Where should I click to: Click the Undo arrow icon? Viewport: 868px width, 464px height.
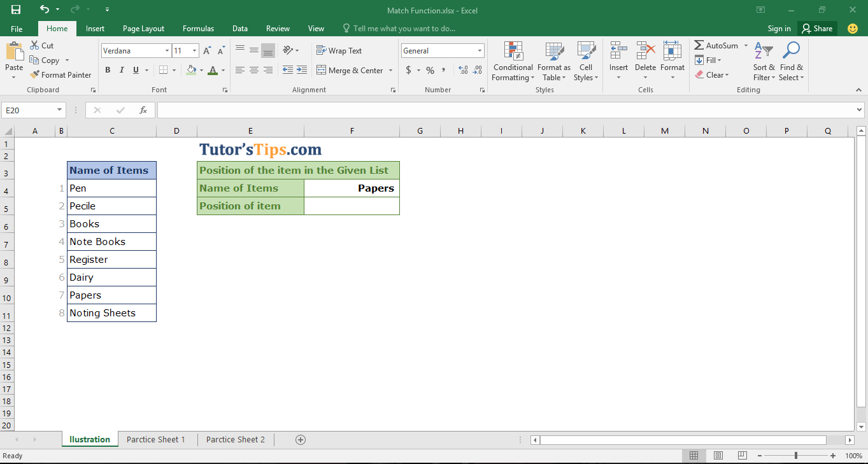[x=44, y=10]
